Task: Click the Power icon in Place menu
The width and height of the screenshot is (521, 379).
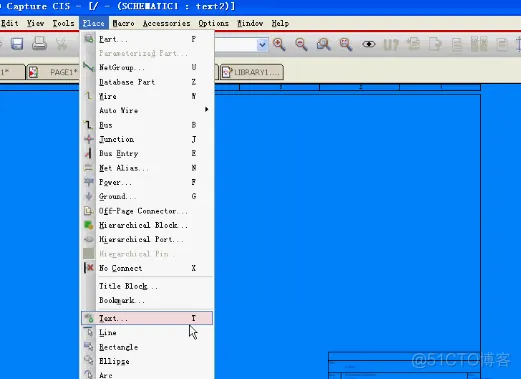Action: point(89,182)
